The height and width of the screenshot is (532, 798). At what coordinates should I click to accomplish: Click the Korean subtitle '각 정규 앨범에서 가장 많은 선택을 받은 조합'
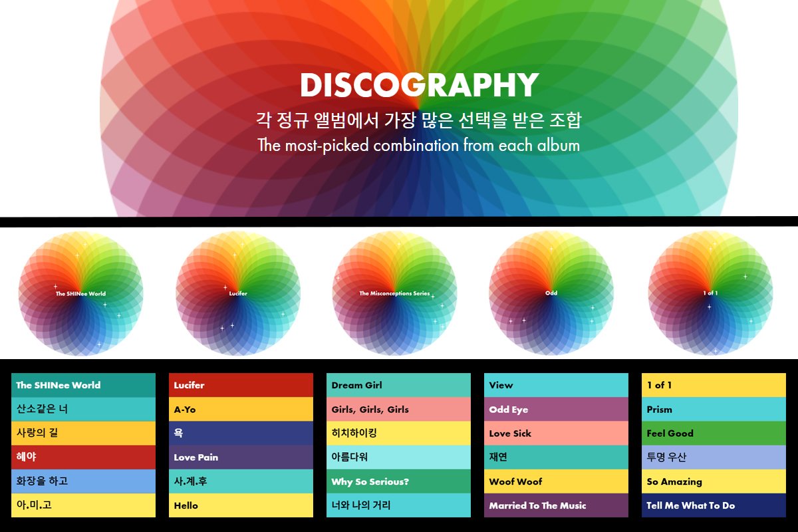point(419,120)
